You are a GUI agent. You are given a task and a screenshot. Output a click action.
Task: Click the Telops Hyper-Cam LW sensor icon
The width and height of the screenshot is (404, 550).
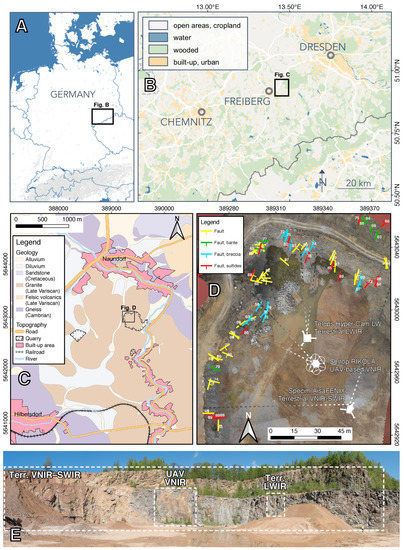coord(308,337)
